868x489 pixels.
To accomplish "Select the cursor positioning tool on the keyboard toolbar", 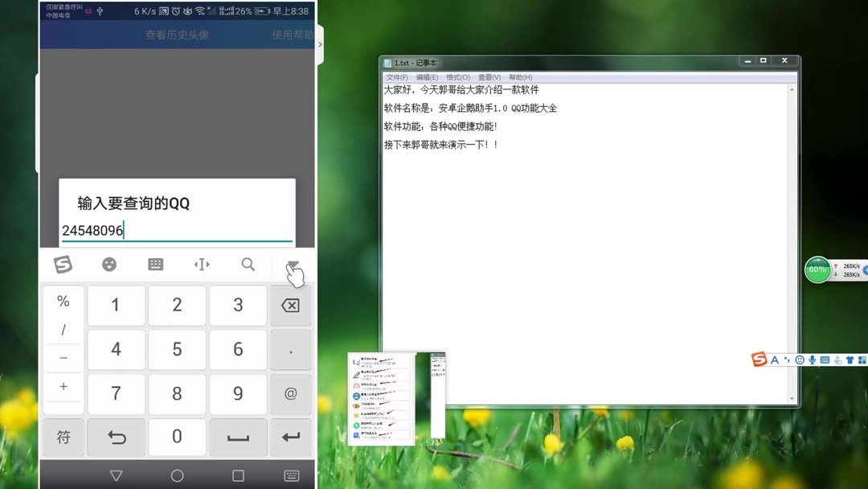I will click(202, 264).
